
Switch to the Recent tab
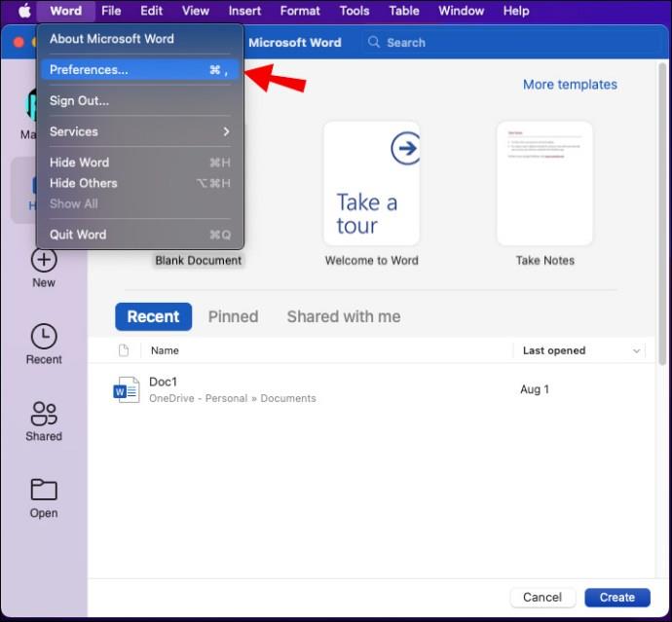154,316
